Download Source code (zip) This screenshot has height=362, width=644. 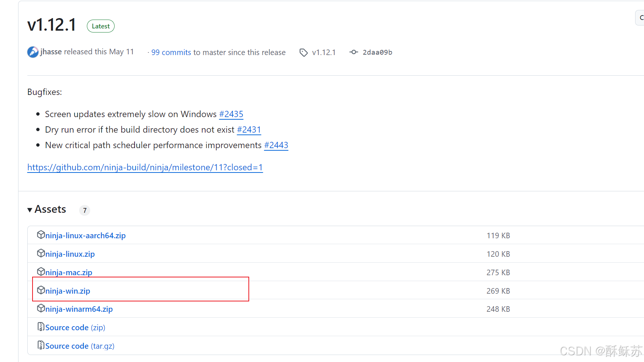coord(75,328)
